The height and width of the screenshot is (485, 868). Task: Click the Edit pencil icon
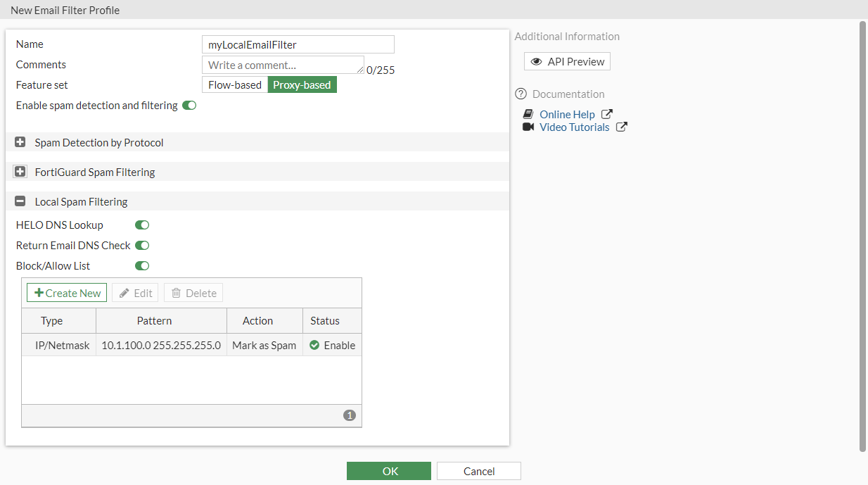coord(125,292)
